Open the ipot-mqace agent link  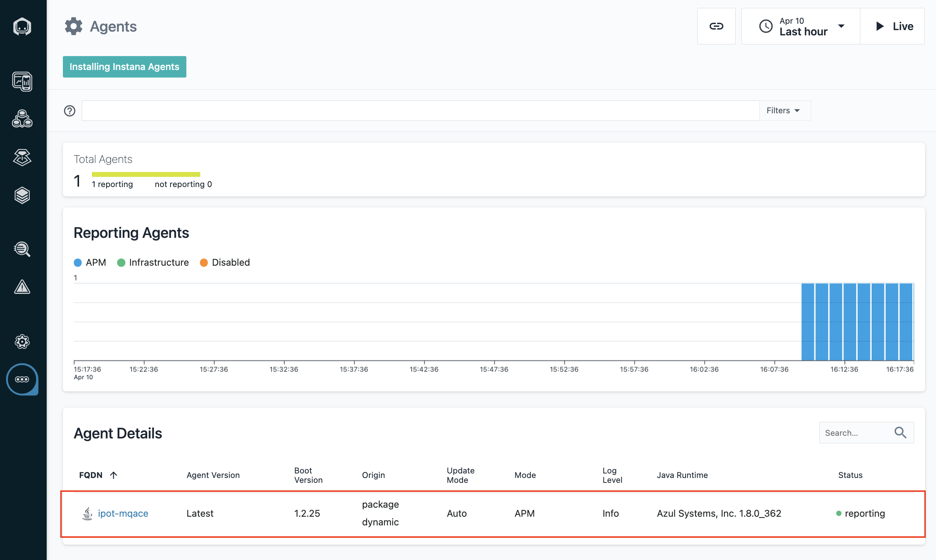point(123,513)
